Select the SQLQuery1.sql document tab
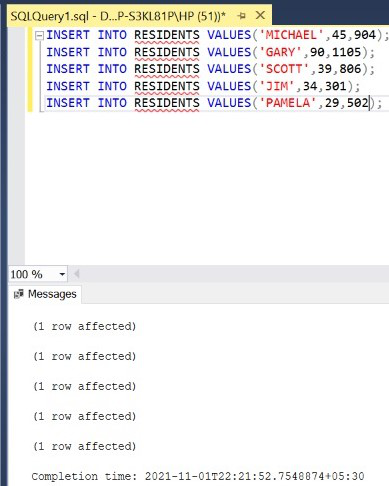 118,16
